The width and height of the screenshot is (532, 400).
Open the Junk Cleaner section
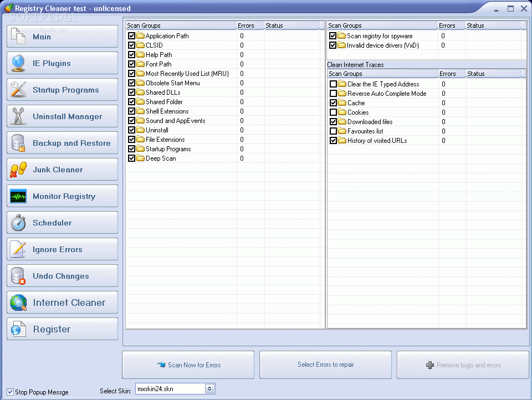point(63,170)
